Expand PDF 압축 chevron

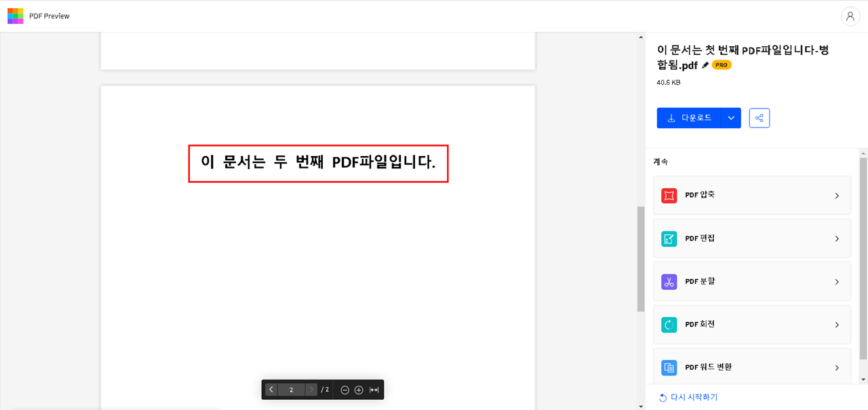(x=837, y=195)
